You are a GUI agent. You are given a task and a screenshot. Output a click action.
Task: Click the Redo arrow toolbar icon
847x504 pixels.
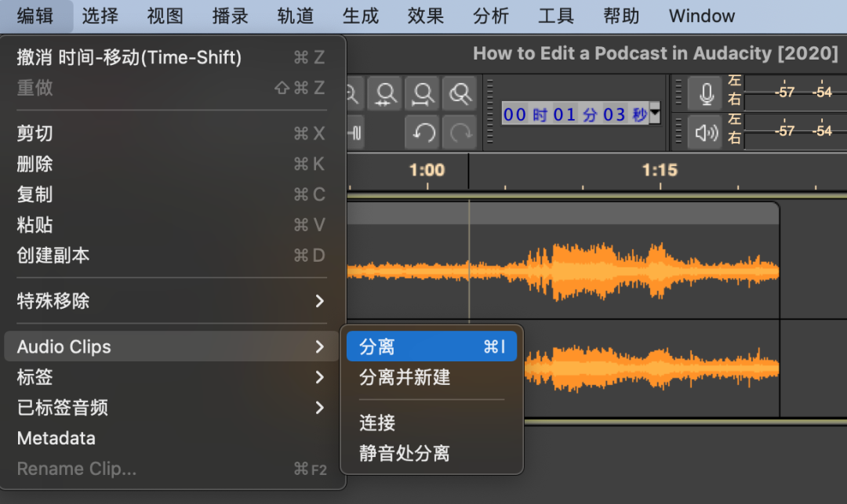(460, 132)
